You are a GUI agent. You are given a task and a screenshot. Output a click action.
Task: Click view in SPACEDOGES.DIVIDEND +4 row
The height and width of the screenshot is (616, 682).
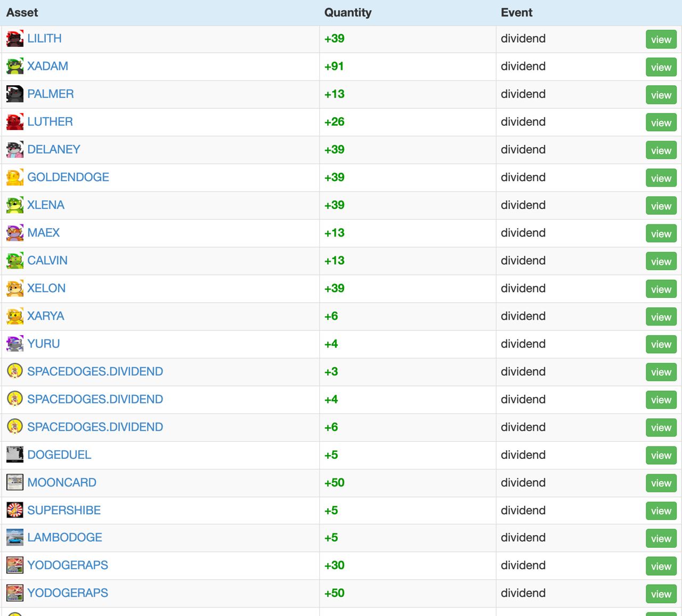pos(661,400)
